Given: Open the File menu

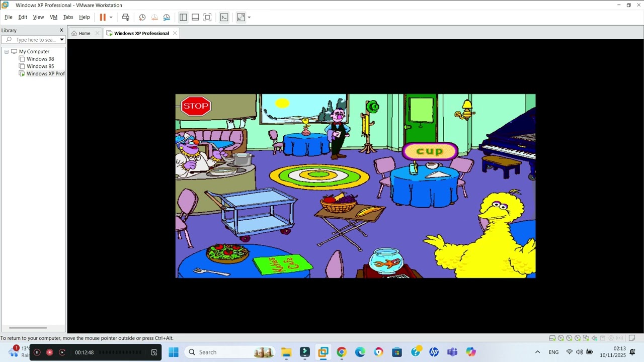Looking at the screenshot, I should (9, 17).
